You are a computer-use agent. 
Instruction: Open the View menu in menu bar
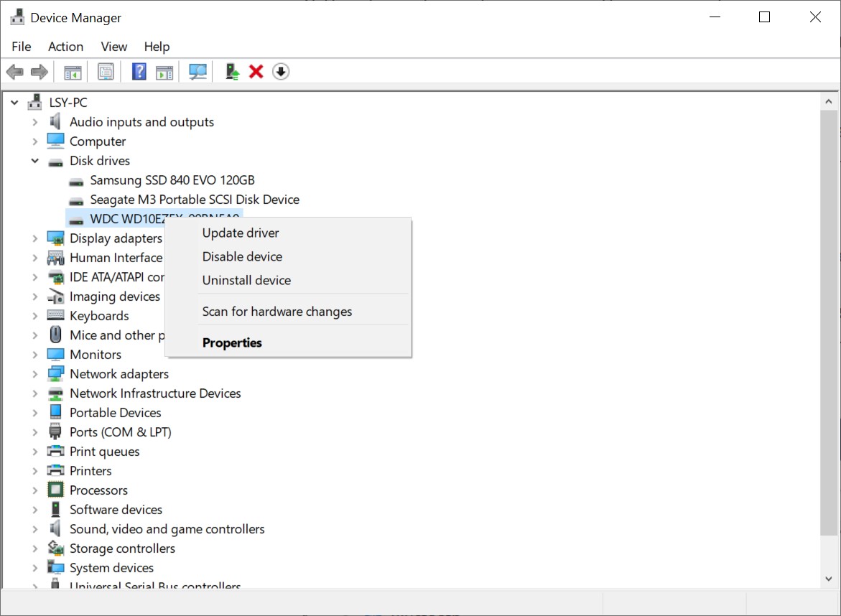[113, 47]
